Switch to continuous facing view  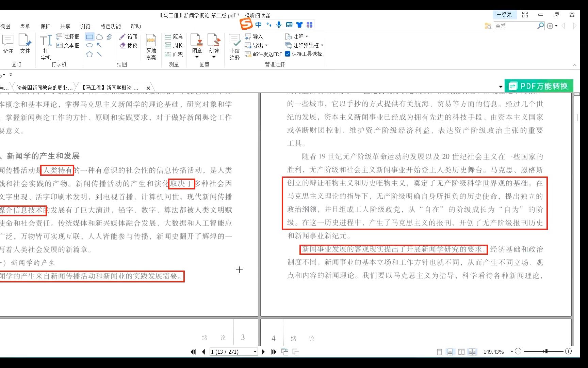(472, 352)
